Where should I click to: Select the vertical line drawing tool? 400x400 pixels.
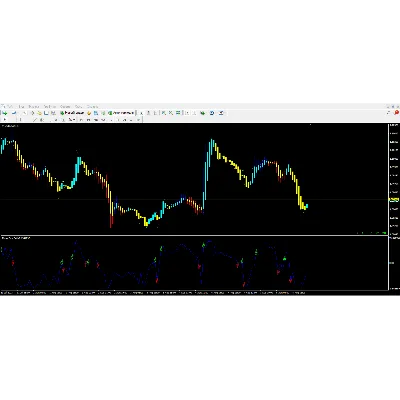pos(21,119)
